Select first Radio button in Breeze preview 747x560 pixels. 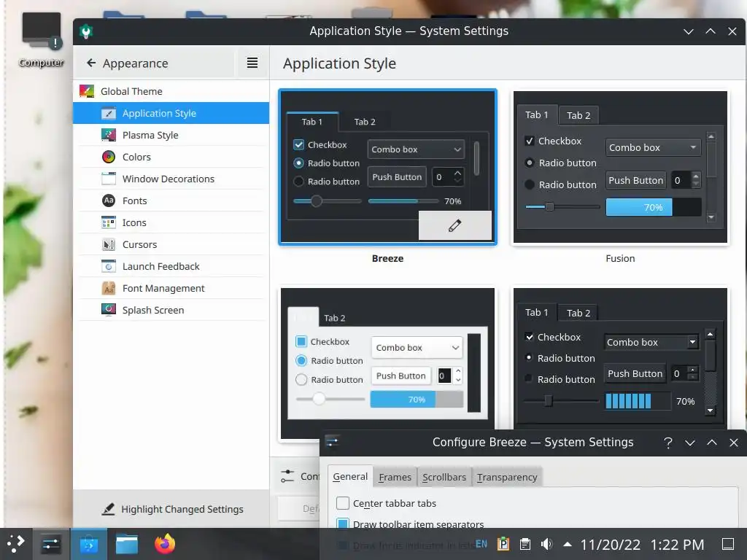(298, 163)
